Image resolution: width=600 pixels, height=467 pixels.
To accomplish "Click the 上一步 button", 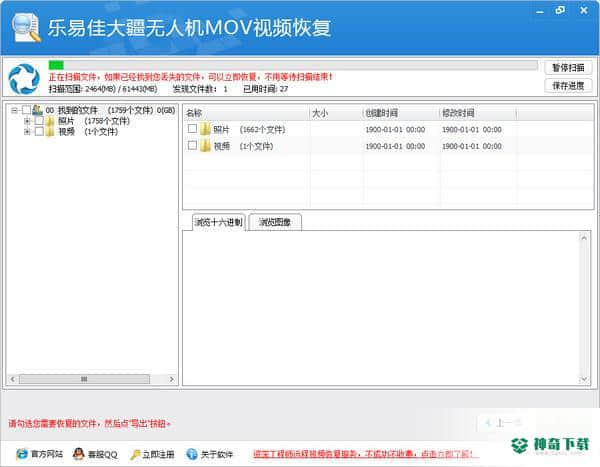I will 504,423.
